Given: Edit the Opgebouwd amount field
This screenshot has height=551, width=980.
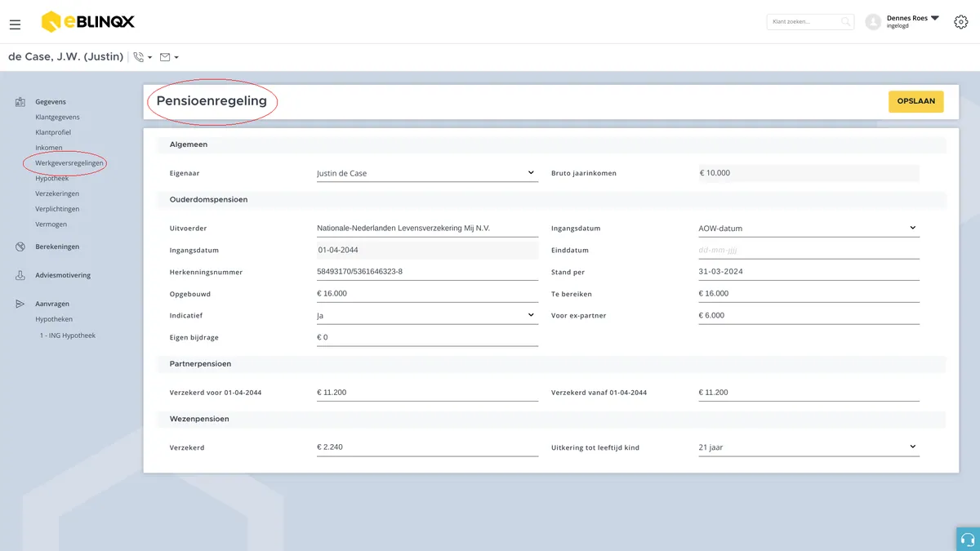Looking at the screenshot, I should click(x=427, y=294).
